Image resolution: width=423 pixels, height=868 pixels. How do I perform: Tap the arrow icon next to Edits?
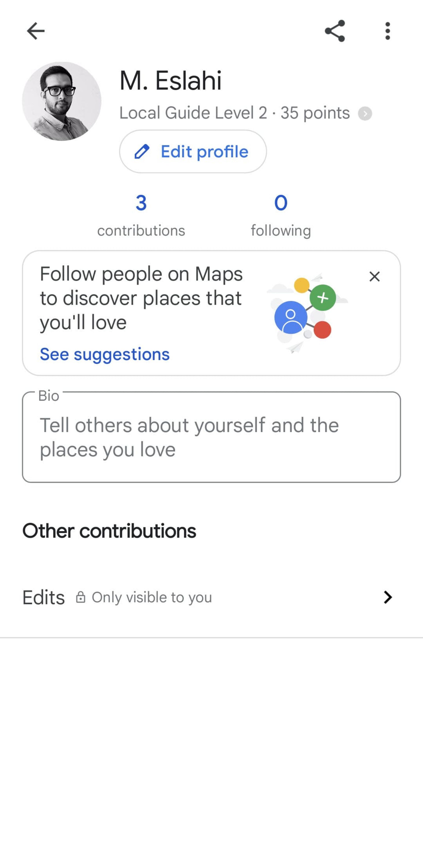click(x=388, y=597)
